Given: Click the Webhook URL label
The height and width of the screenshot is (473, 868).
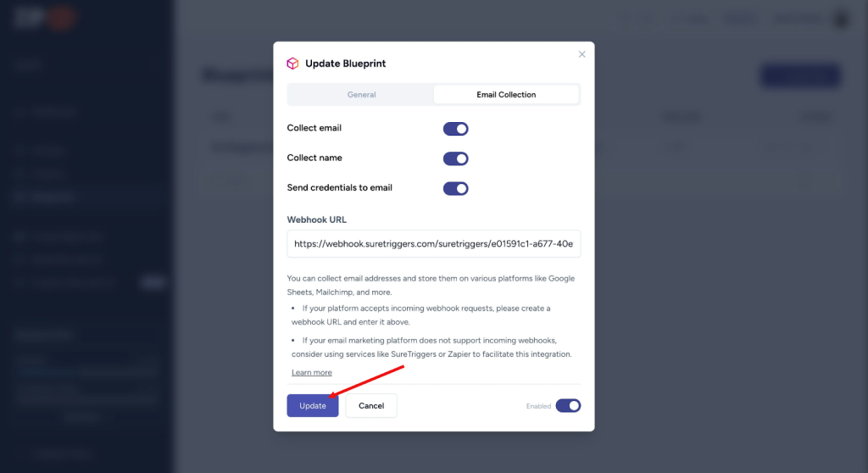Looking at the screenshot, I should point(317,220).
